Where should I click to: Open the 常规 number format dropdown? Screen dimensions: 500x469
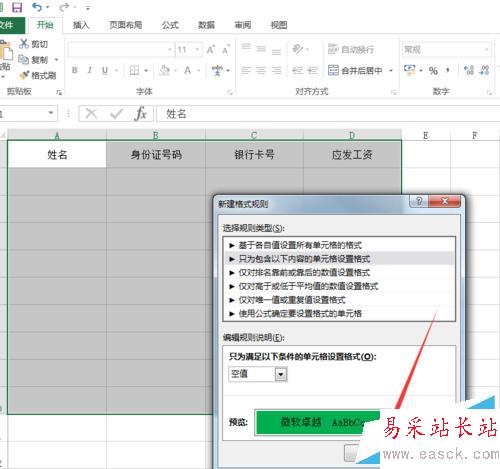coord(487,50)
